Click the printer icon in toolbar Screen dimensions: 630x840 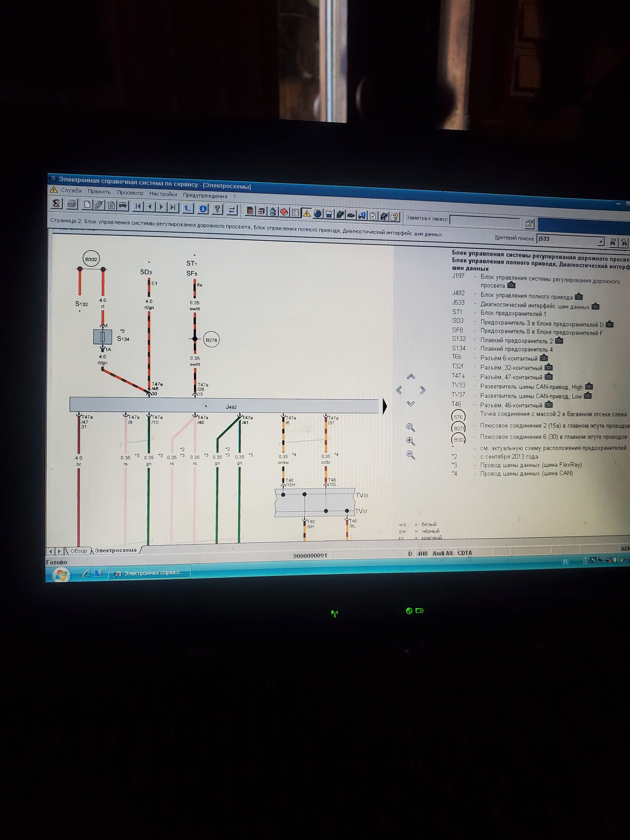72,204
